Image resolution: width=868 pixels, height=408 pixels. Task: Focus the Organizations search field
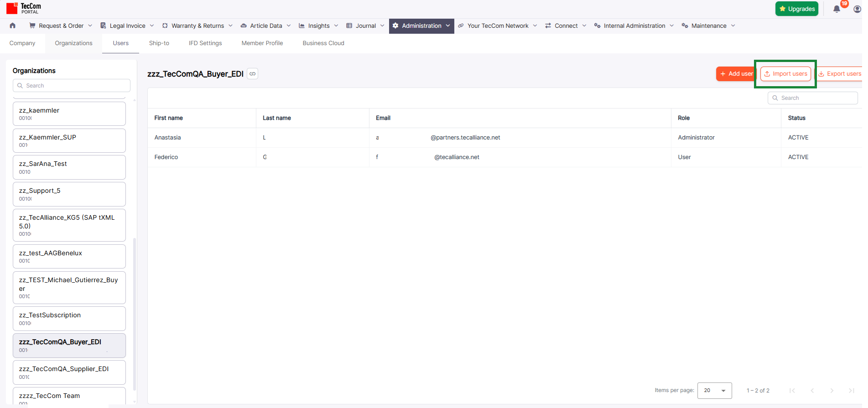point(72,86)
